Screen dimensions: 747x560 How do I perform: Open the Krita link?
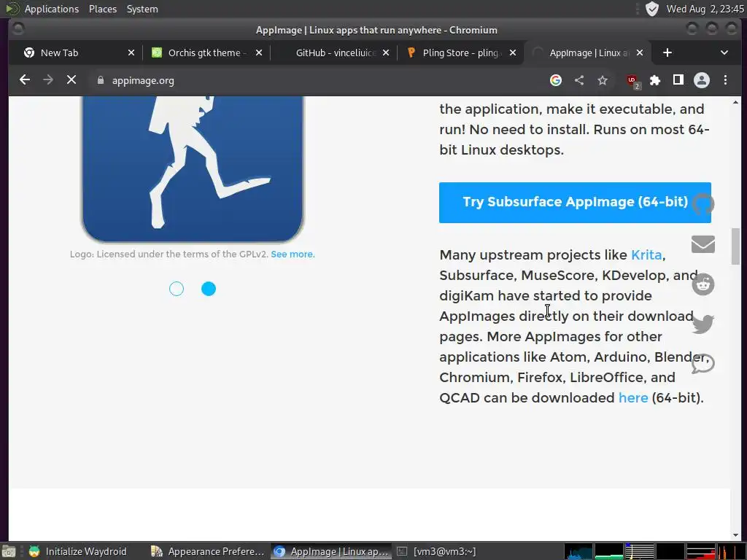coord(646,255)
